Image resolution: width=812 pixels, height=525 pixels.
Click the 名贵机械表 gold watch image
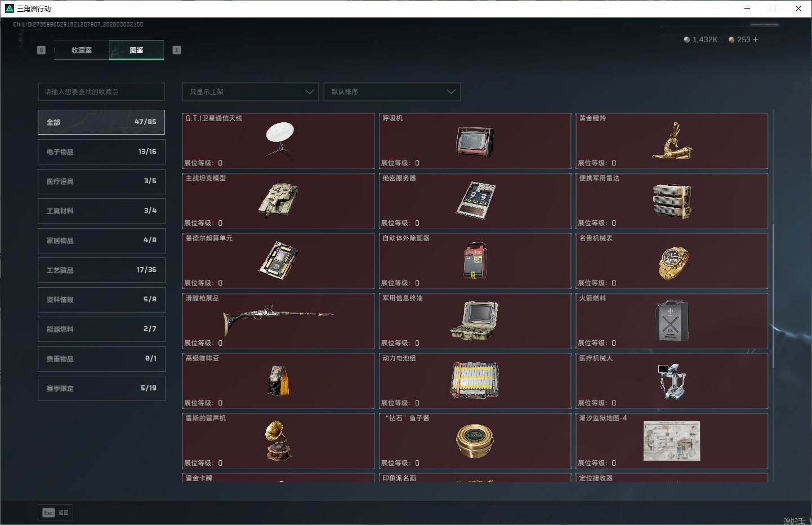tap(673, 262)
